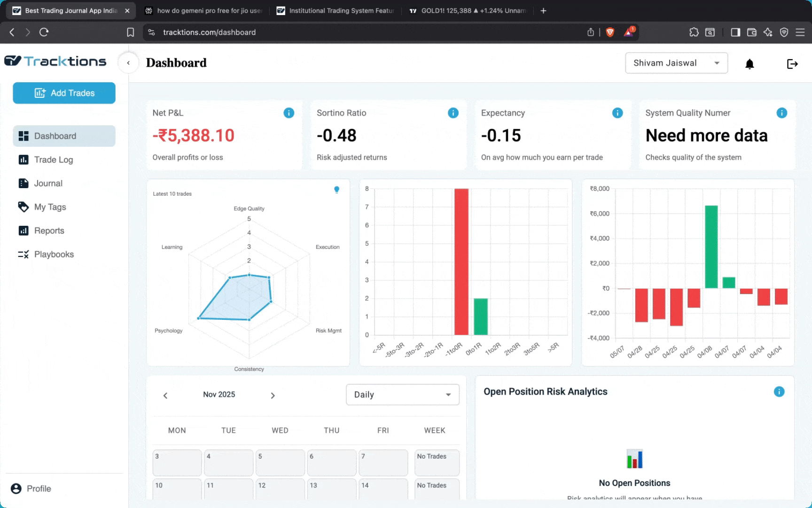Viewport: 812px width, 508px height.
Task: Open the Reports section icon
Action: tap(23, 230)
